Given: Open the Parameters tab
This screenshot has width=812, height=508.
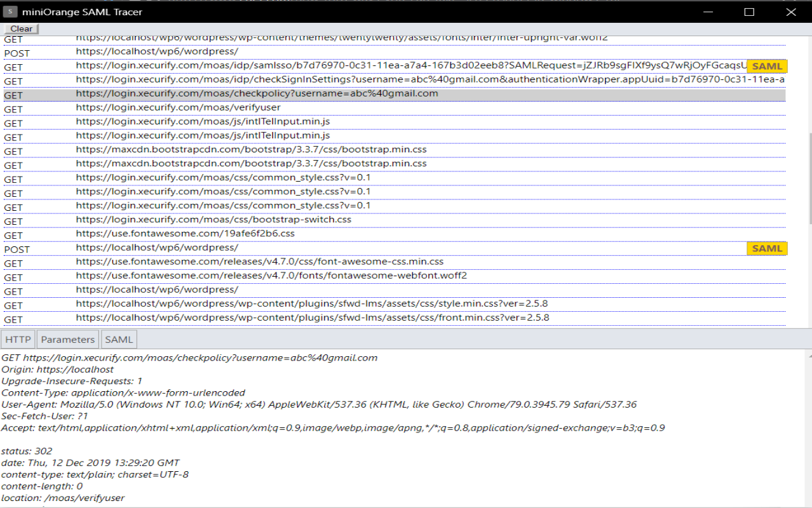Looking at the screenshot, I should [x=68, y=340].
